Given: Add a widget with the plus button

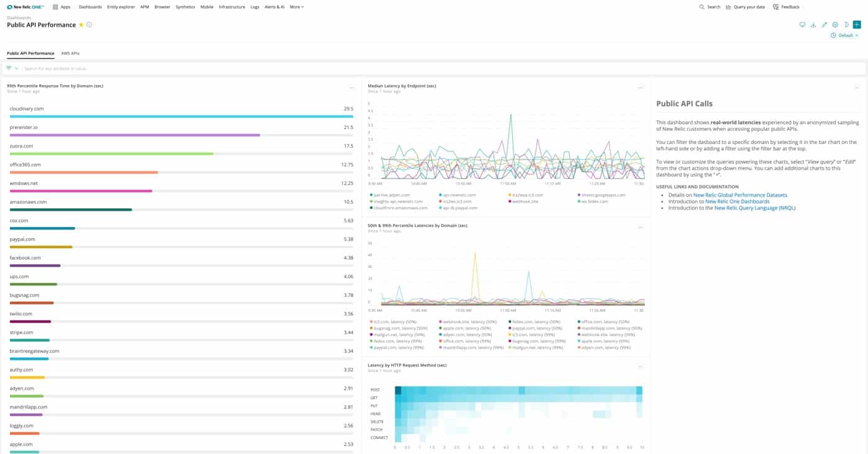Looking at the screenshot, I should [x=857, y=25].
